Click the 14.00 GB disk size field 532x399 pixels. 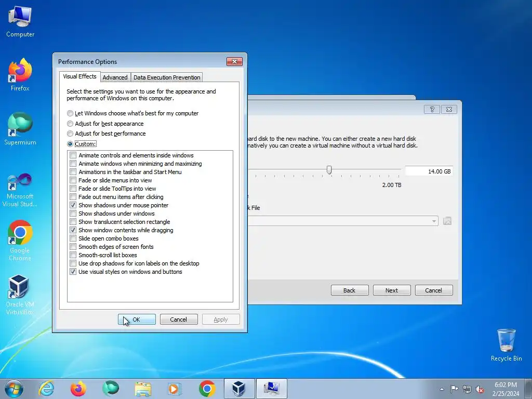point(429,171)
